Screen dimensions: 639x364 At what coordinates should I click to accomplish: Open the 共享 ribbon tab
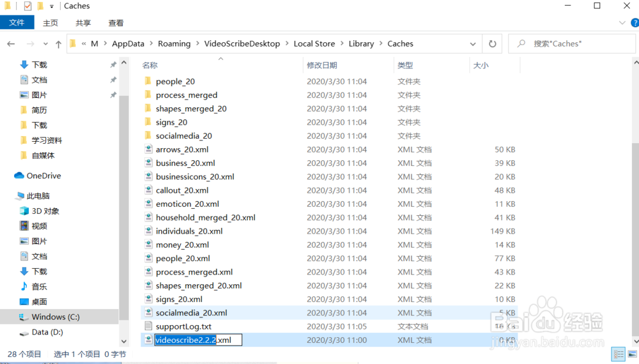click(x=83, y=23)
